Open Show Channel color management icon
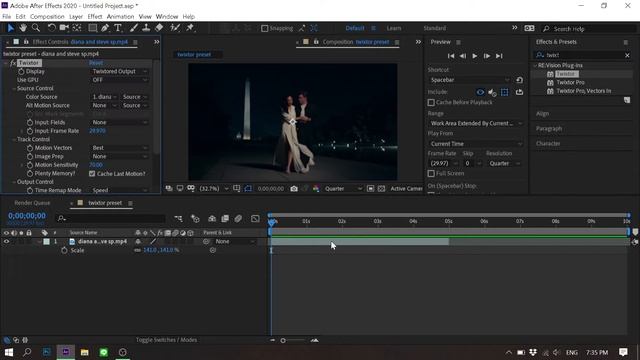The image size is (640, 360). 316,189
